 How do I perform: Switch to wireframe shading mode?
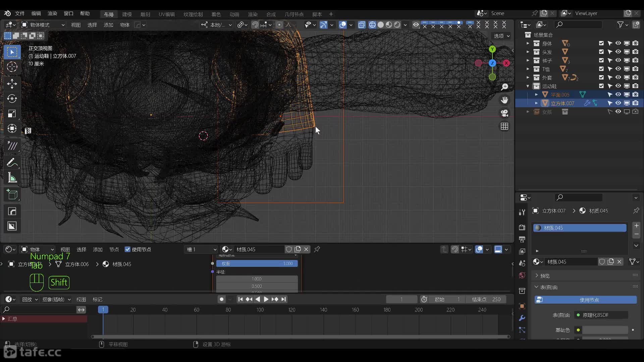[x=372, y=25]
